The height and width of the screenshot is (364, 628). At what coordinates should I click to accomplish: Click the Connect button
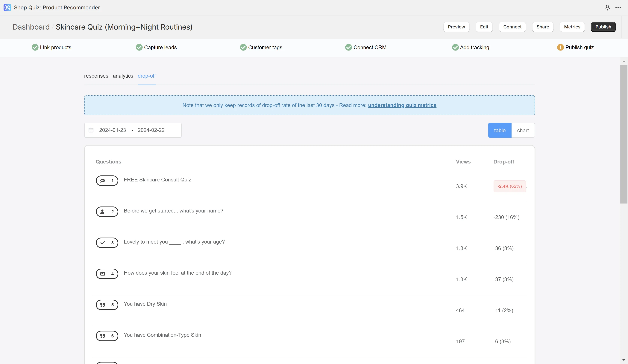pyautogui.click(x=512, y=27)
